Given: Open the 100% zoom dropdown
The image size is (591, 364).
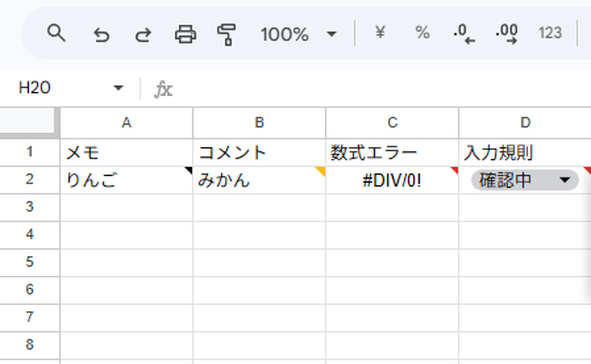Looking at the screenshot, I should click(x=298, y=34).
